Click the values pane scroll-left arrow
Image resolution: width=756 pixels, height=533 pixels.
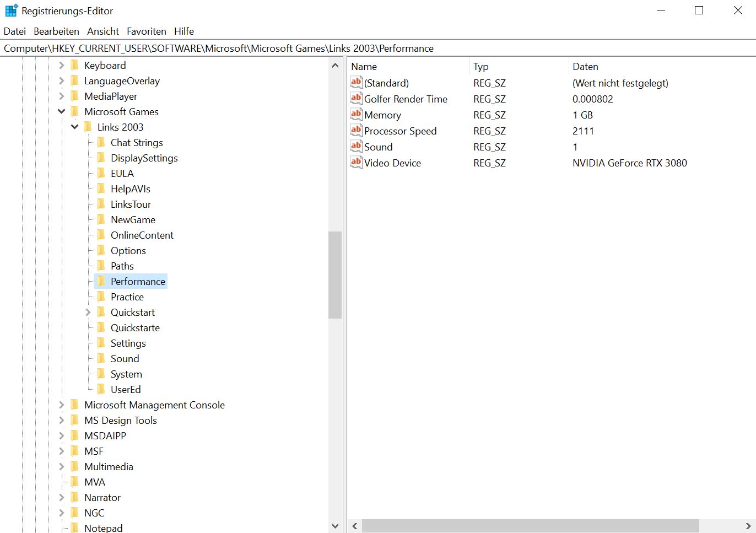click(x=355, y=526)
